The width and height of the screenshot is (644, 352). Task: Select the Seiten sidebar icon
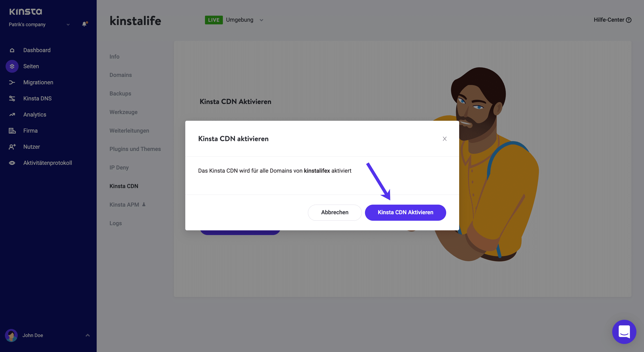(x=12, y=66)
